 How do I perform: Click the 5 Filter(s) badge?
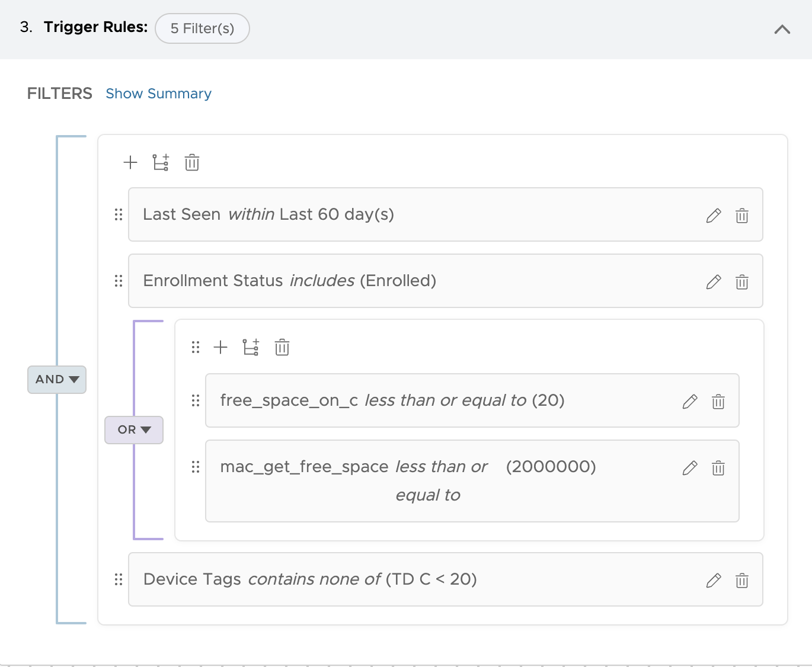pos(202,28)
